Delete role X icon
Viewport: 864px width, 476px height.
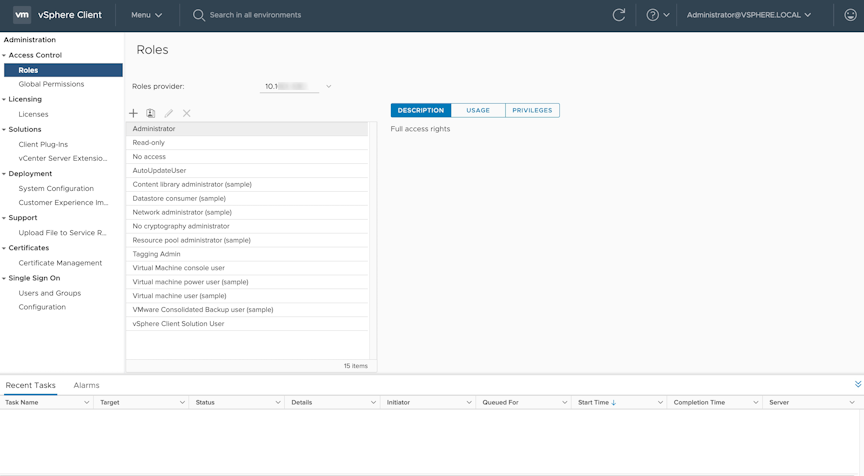[x=187, y=113]
